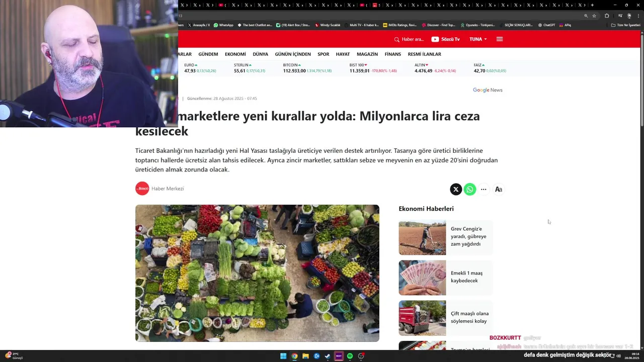Open Steam from taskbar
The width and height of the screenshot is (644, 362).
(328, 356)
